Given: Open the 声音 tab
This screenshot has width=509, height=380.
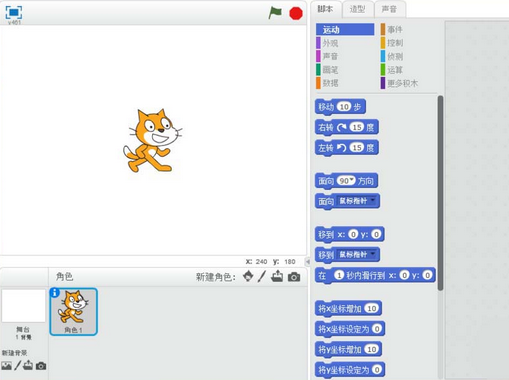Looking at the screenshot, I should pyautogui.click(x=389, y=9).
